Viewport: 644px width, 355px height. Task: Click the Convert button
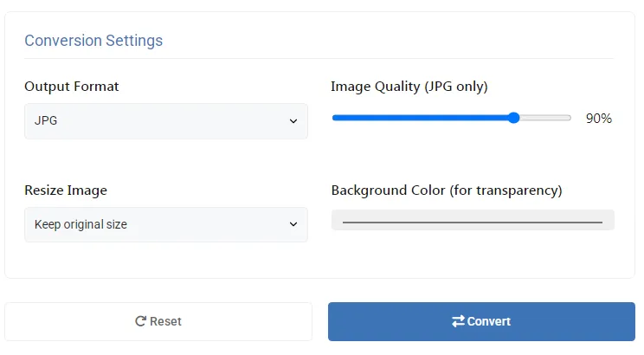481,321
